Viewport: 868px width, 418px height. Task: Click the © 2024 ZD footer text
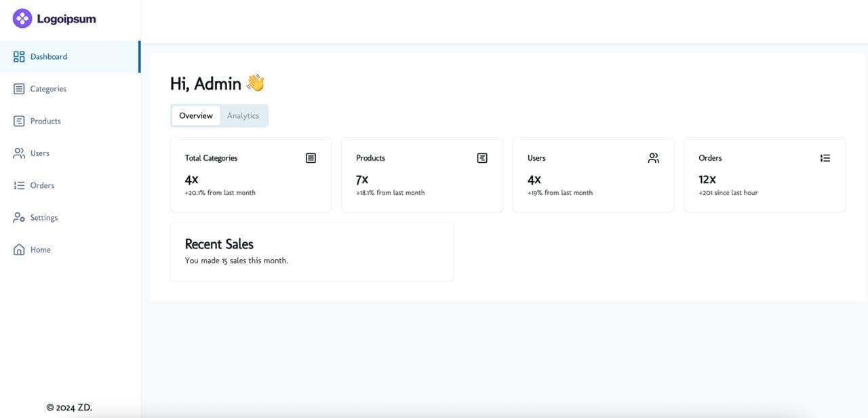tap(68, 407)
